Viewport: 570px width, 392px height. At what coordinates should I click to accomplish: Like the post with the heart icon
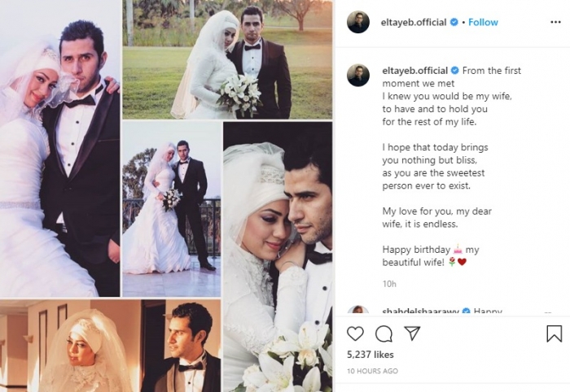coord(355,333)
